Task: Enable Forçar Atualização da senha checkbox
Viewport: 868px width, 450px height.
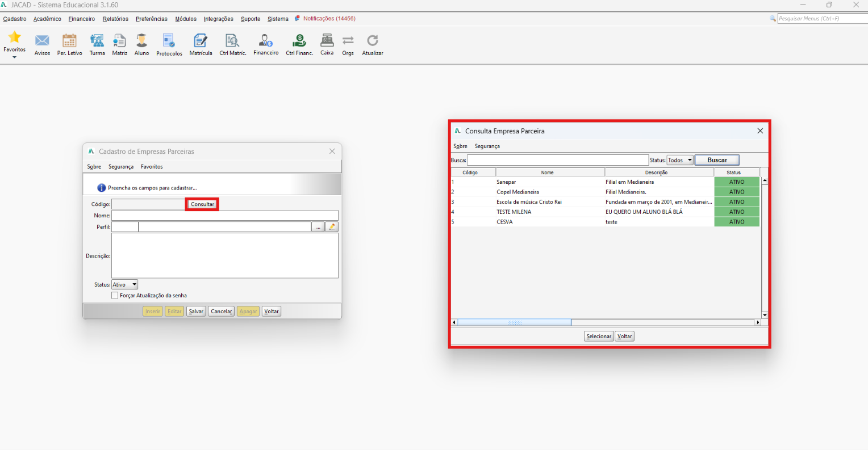Action: click(115, 296)
